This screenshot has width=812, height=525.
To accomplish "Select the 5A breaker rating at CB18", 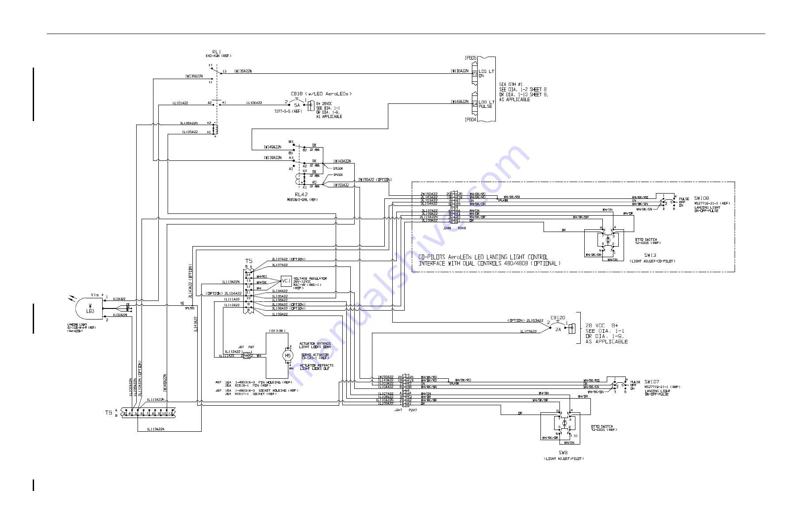I will click(x=297, y=105).
